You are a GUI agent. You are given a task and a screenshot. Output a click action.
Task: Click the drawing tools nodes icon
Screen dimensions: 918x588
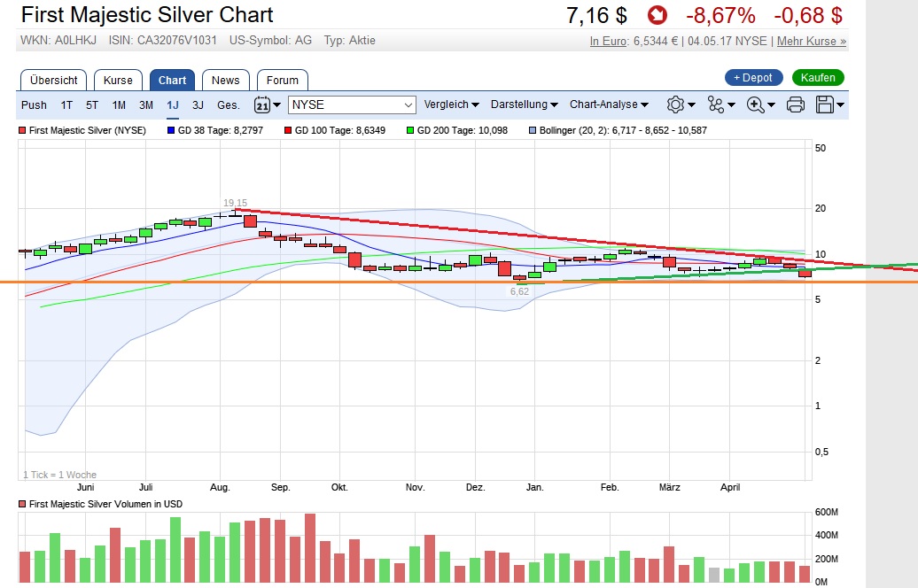point(717,104)
